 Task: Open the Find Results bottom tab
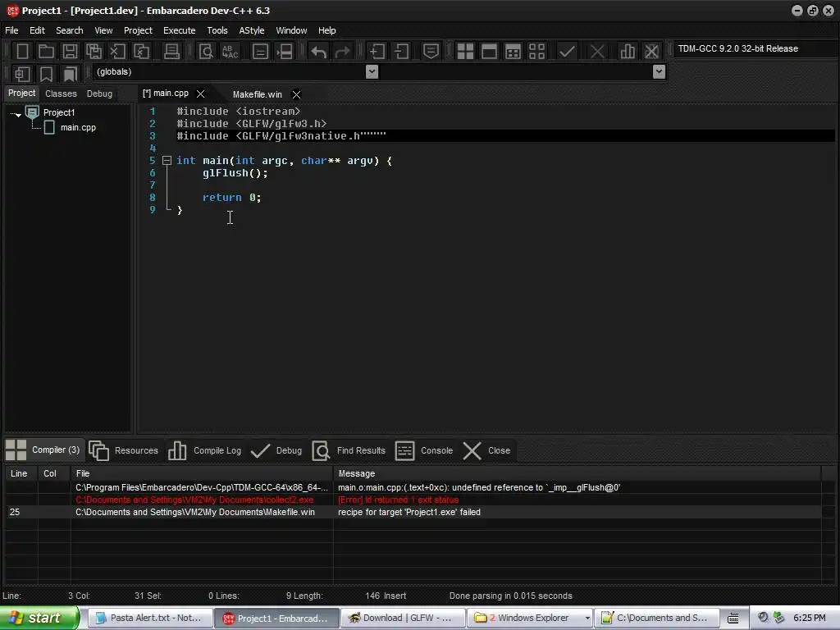pyautogui.click(x=348, y=450)
